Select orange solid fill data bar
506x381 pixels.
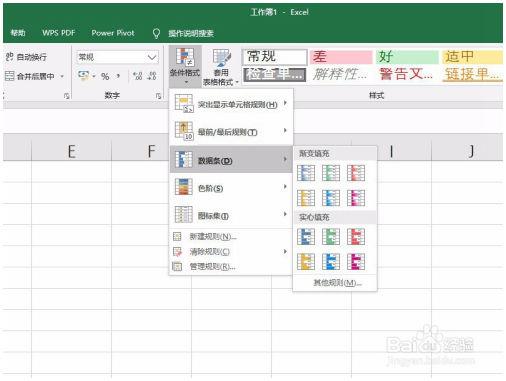(306, 262)
